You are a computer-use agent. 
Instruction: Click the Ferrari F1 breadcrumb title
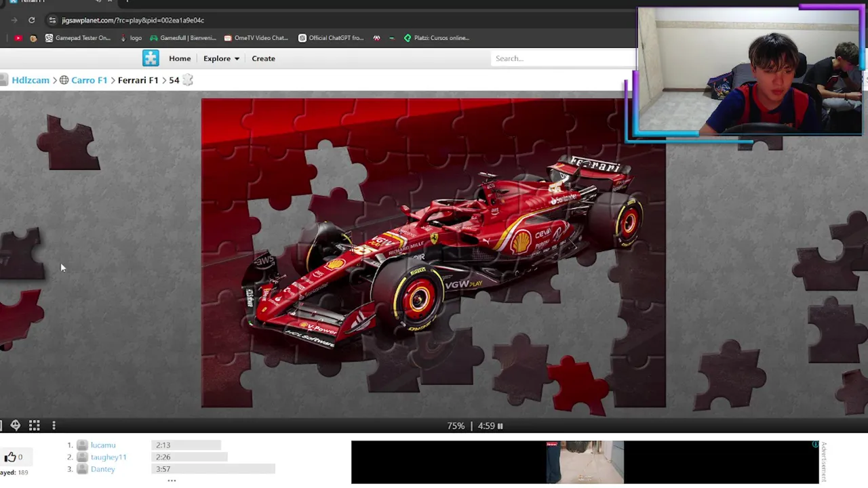pos(138,80)
